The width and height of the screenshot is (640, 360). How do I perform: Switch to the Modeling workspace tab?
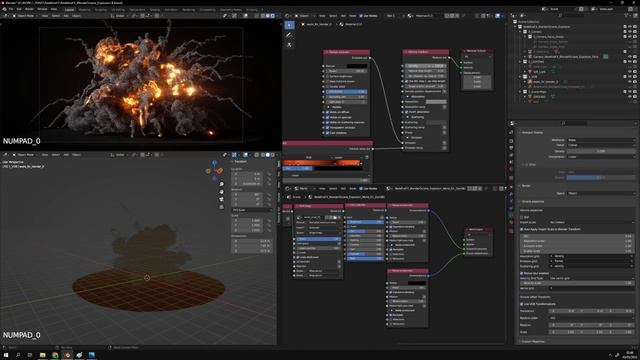[x=84, y=9]
